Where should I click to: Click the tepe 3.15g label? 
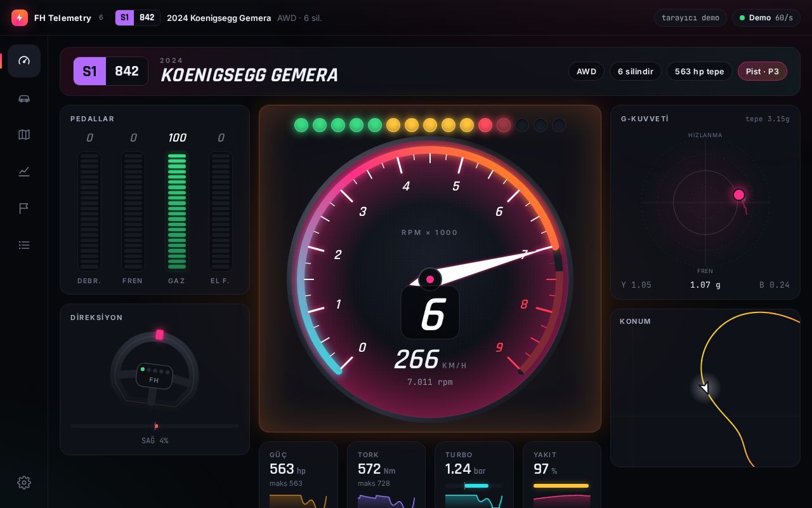[768, 119]
